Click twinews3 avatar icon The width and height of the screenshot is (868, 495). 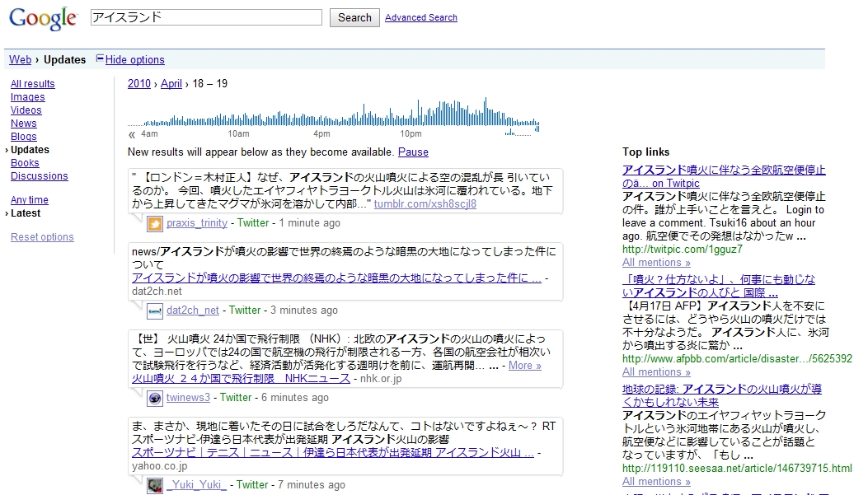[x=155, y=398]
